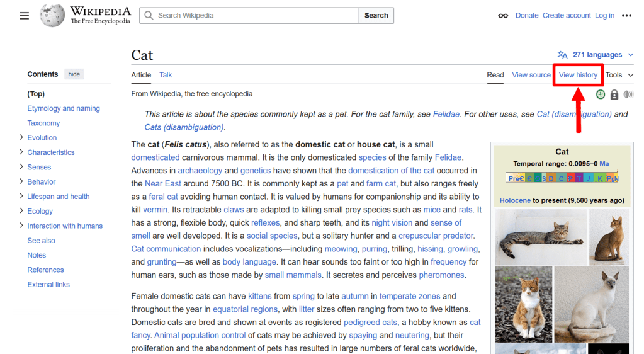Switch to the Talk tab

166,75
